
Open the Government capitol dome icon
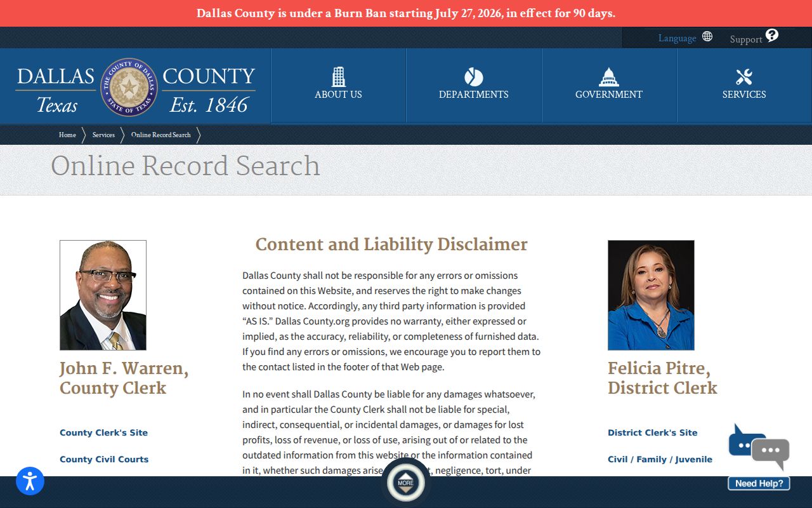(x=609, y=77)
